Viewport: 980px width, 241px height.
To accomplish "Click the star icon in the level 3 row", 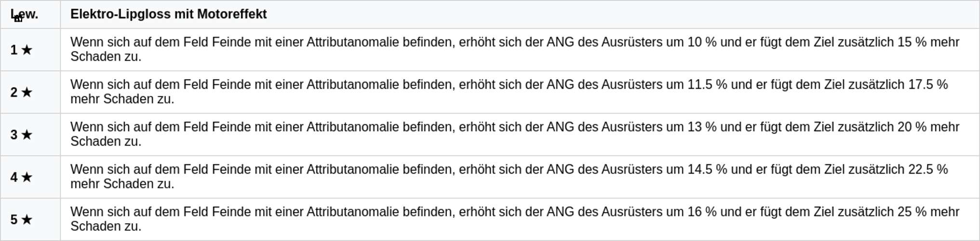I will (x=27, y=135).
